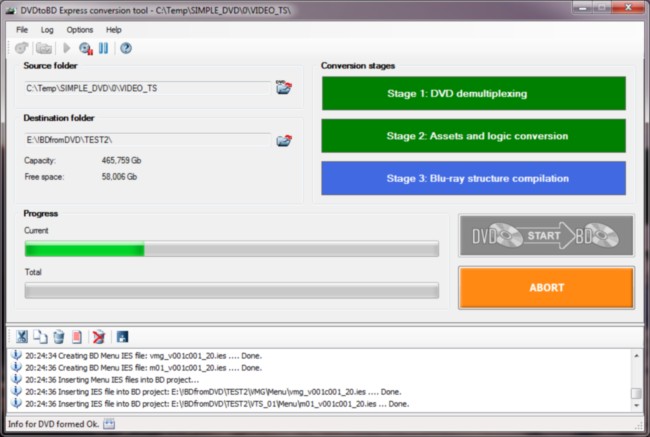Click the crossed-out red X log toolbar icon

point(99,337)
